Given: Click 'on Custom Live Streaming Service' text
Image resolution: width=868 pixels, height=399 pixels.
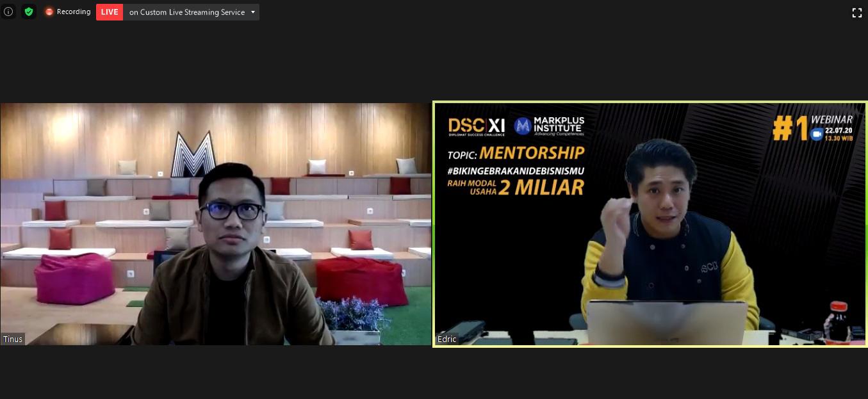Looking at the screenshot, I should point(187,12).
